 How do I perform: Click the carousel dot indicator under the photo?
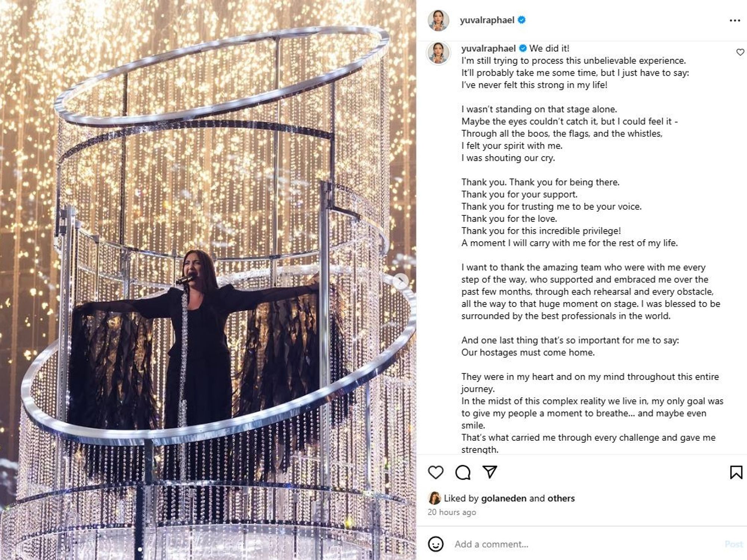click(140, 549)
